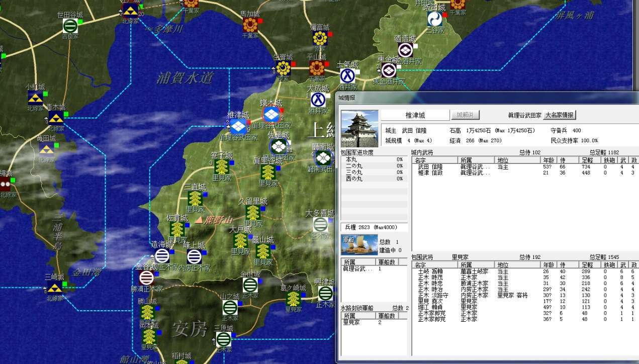The image size is (639, 364).
Task: Click the 金山城 castle icon
Action: click(x=250, y=285)
